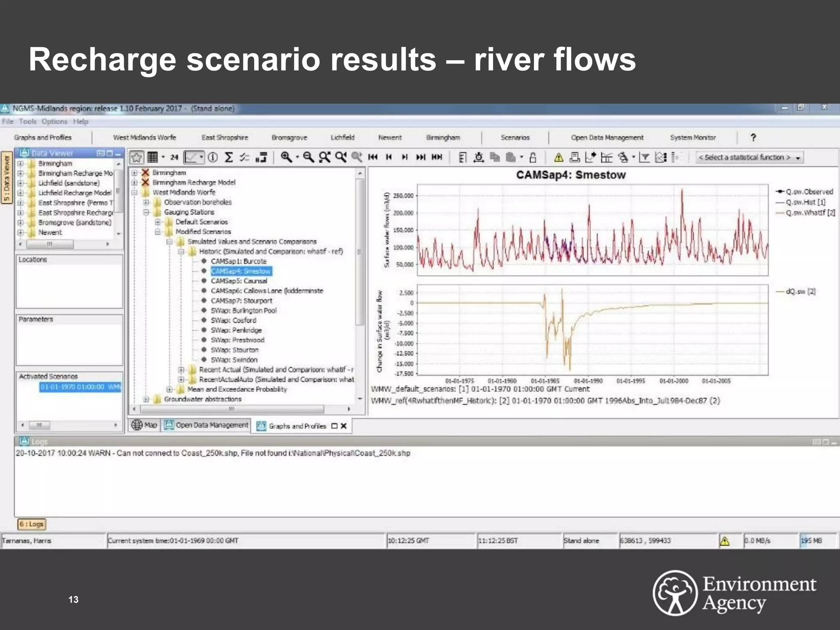Click the zoom in magnifier icon
This screenshot has height=630, width=840.
pos(286,157)
